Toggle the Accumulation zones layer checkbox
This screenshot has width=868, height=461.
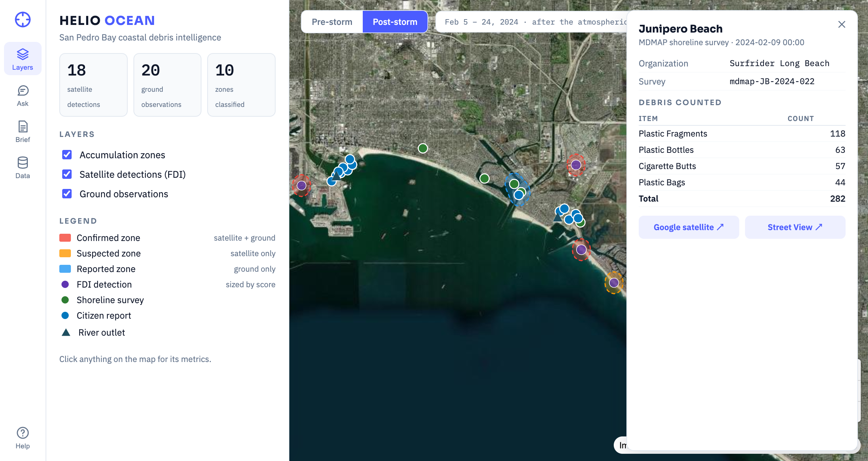67,155
